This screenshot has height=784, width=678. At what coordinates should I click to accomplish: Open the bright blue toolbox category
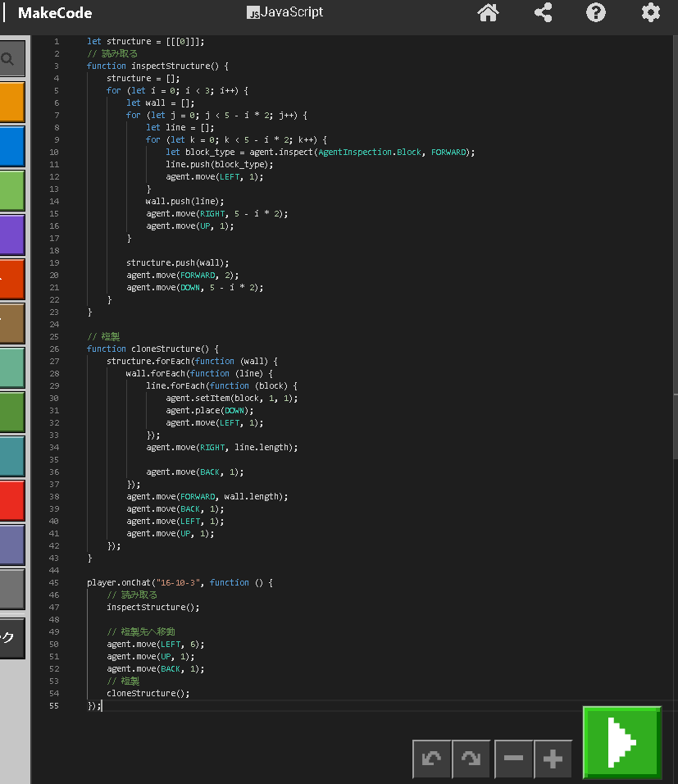(x=11, y=146)
